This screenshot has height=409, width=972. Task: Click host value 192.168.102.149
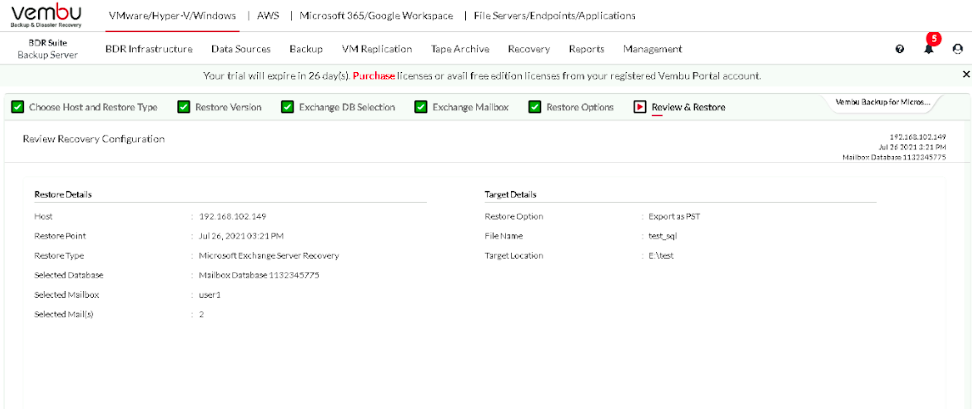pos(233,217)
